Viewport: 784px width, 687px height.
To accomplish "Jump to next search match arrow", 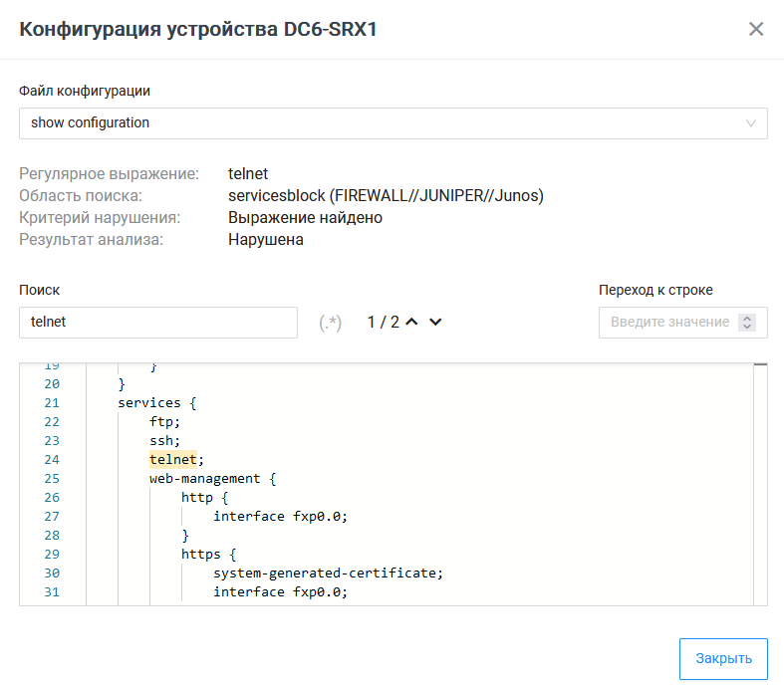I will click(434, 322).
